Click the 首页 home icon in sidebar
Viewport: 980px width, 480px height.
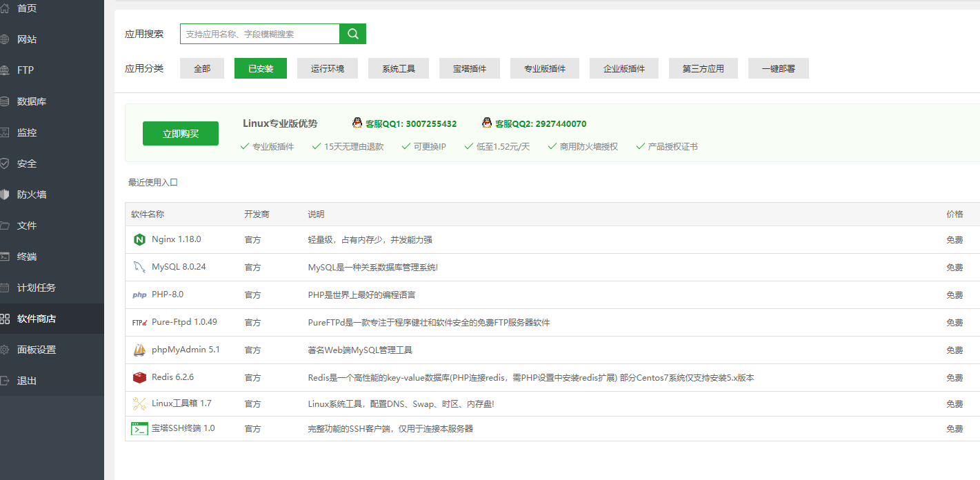4,8
